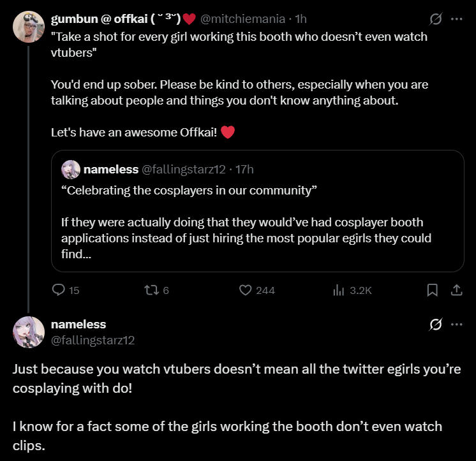This screenshot has width=476, height=461.
Task: Click the 1h timestamp on gumbun's tweet
Action: point(301,19)
